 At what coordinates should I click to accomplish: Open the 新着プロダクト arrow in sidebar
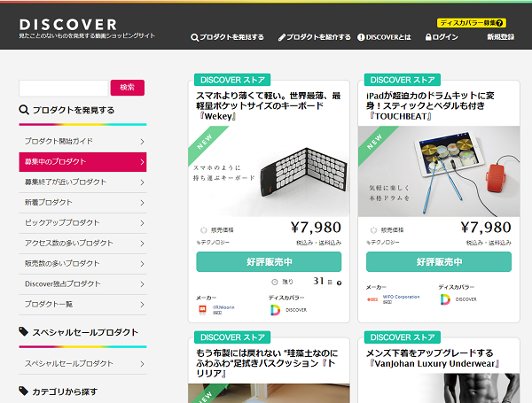[142, 203]
